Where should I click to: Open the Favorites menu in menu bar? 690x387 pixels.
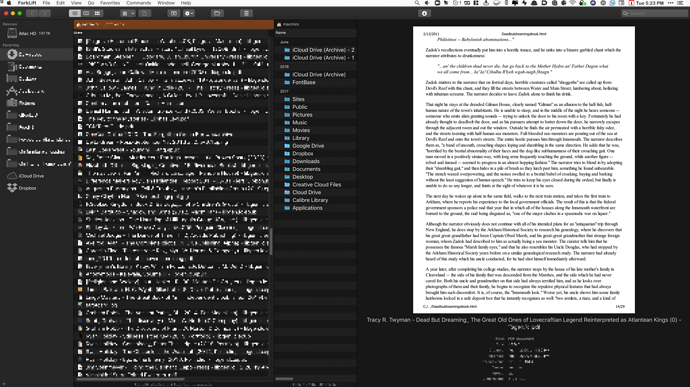coord(110,3)
